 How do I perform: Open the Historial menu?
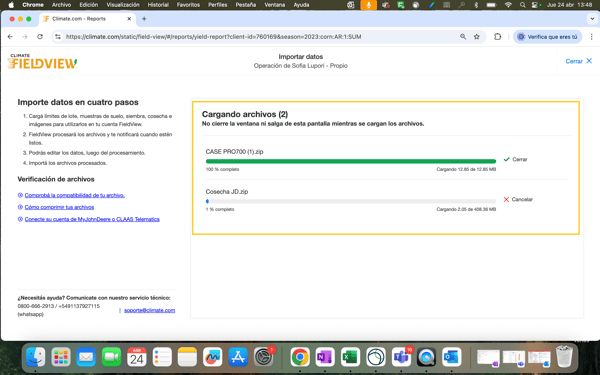(158, 5)
